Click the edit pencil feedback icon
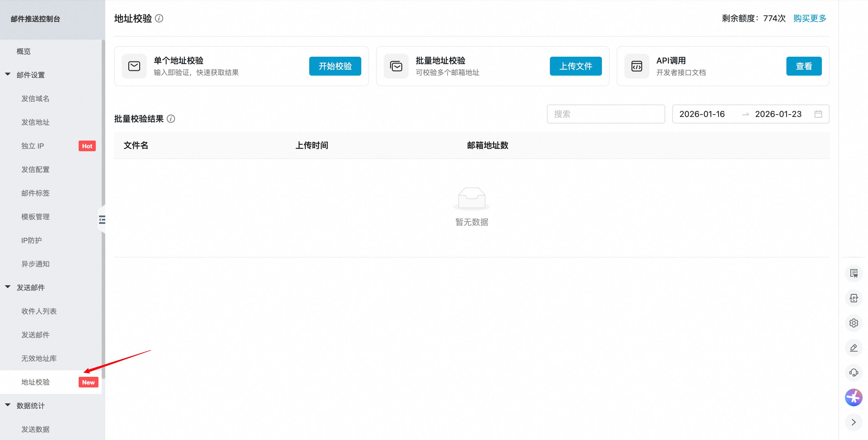 pos(854,348)
